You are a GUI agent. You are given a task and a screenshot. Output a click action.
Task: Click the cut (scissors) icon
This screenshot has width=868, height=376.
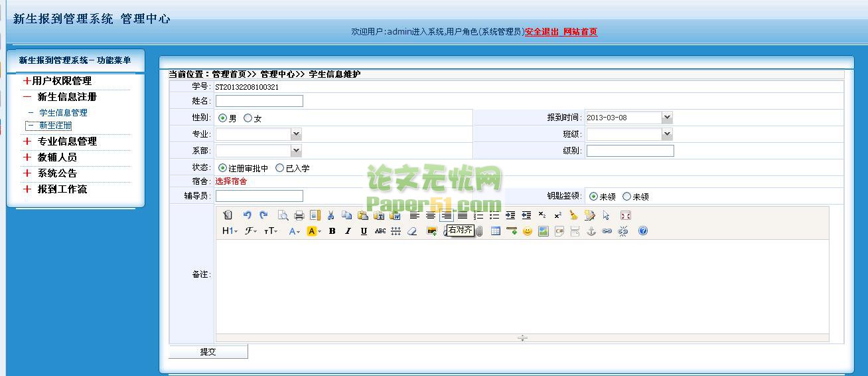click(x=330, y=215)
